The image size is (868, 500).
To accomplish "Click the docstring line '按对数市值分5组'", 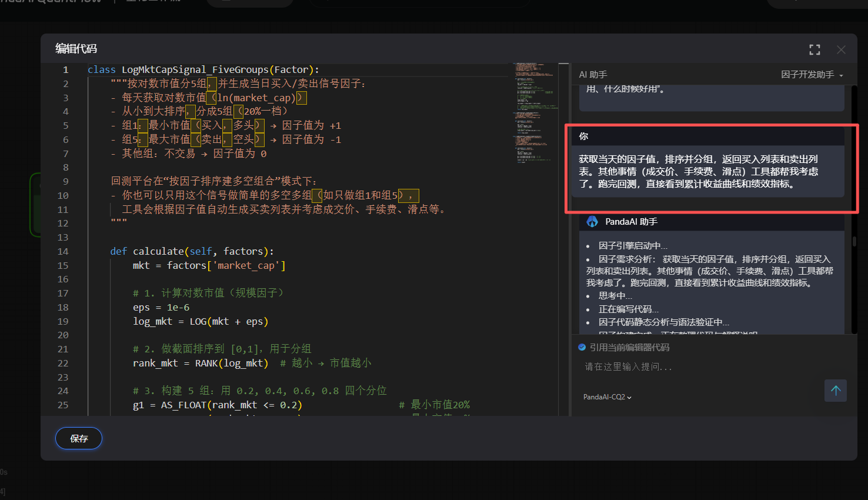I will click(238, 84).
